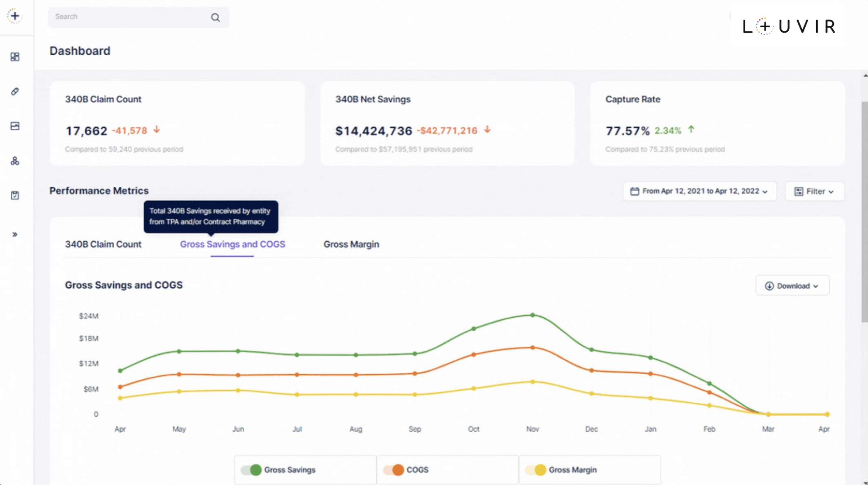Toggle the Gross Savings series switch
Screen dimensions: 868x485
click(251, 470)
